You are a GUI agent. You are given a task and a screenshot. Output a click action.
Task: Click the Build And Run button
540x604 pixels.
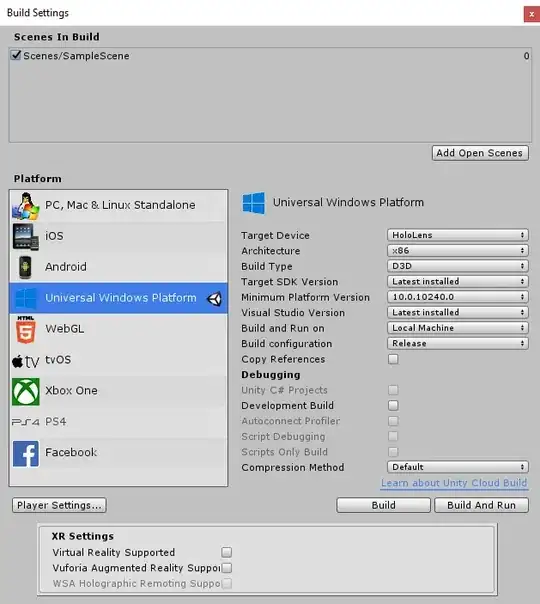tap(481, 505)
